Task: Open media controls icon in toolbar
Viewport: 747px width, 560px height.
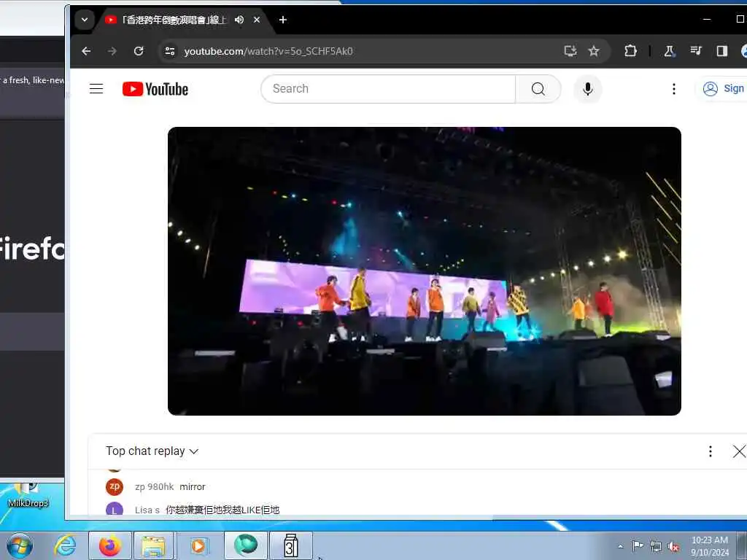Action: [x=696, y=51]
